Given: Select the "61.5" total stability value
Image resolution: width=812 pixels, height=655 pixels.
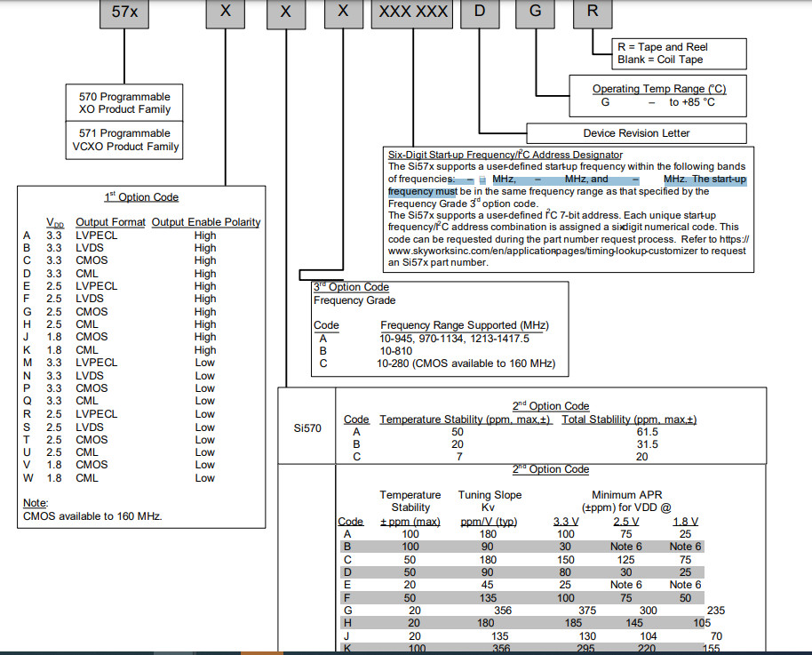Looking at the screenshot, I should coord(648,432).
